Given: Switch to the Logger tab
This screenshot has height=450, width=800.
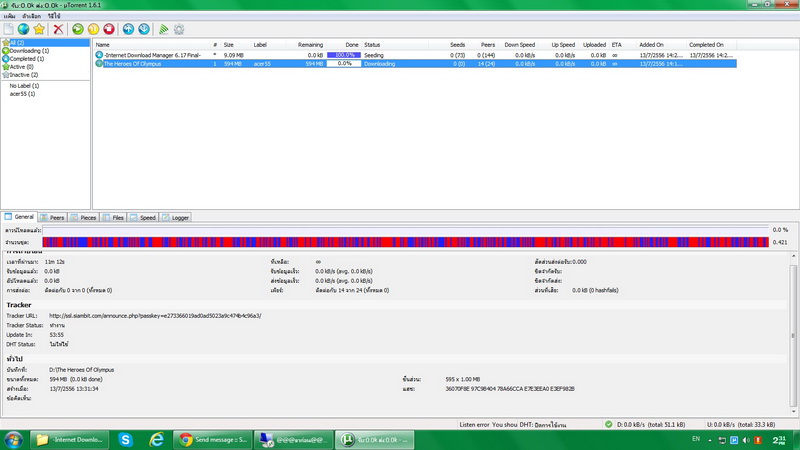Looking at the screenshot, I should (x=176, y=217).
